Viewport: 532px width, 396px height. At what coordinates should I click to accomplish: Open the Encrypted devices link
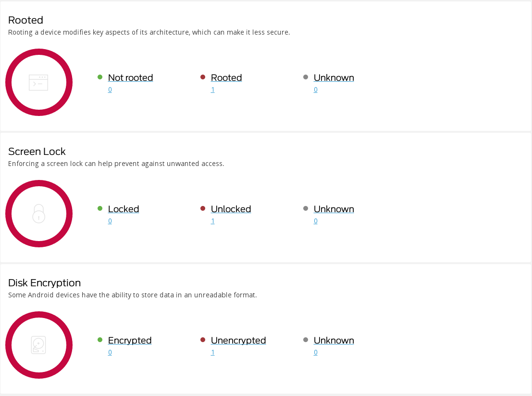(130, 341)
